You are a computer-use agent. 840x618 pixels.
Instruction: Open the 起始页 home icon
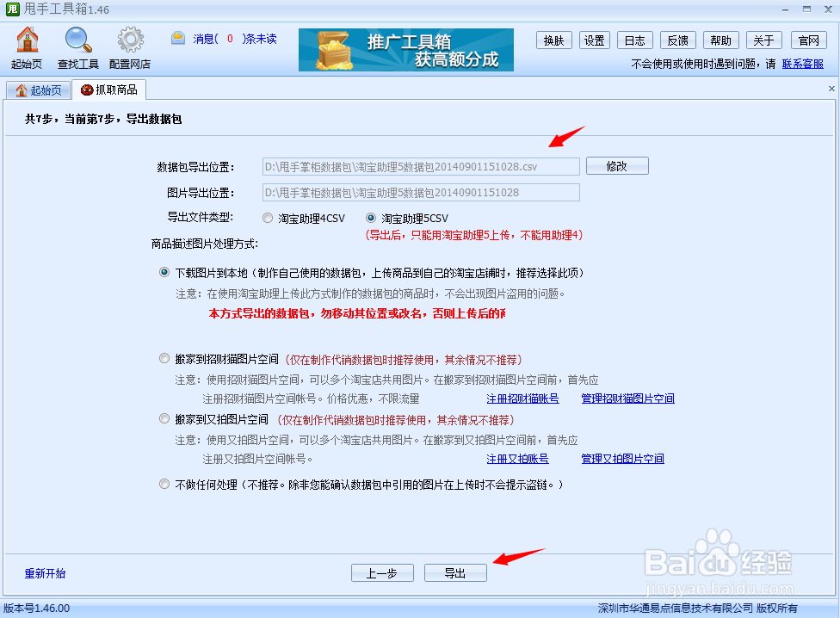pyautogui.click(x=27, y=46)
